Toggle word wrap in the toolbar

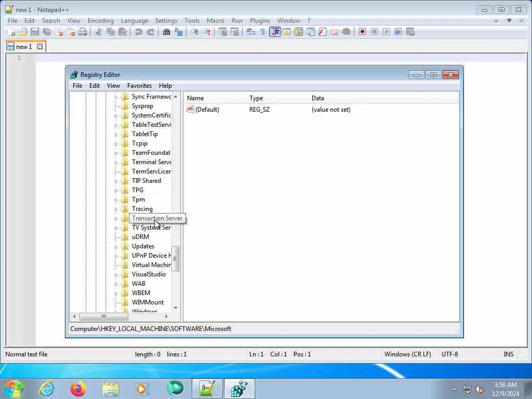pyautogui.click(x=250, y=32)
